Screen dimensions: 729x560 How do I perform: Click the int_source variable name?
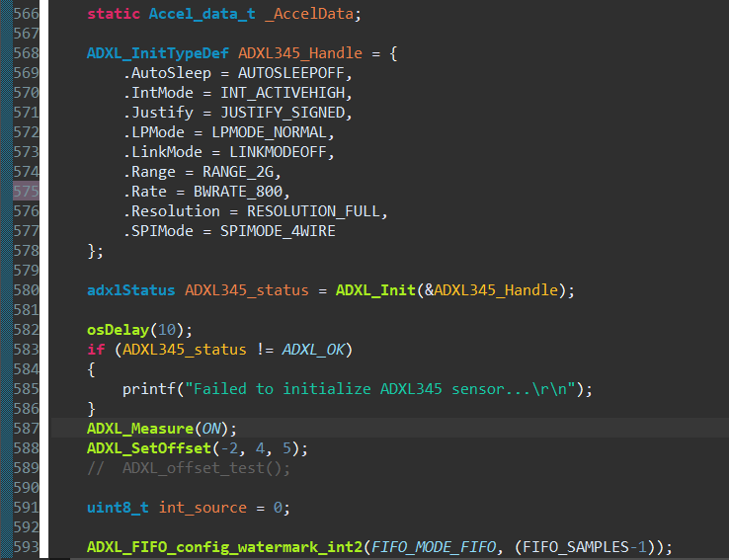[x=202, y=508]
